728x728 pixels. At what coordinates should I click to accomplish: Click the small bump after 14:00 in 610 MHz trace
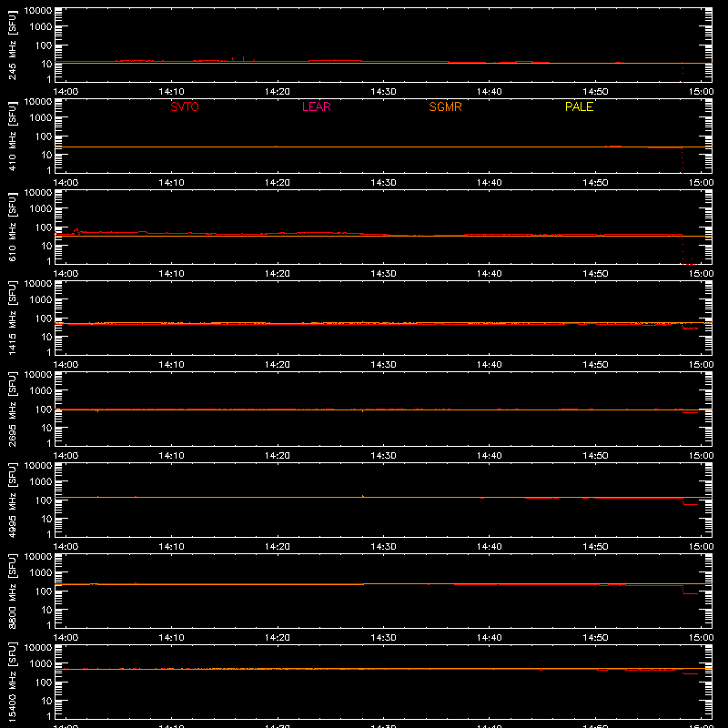click(76, 230)
